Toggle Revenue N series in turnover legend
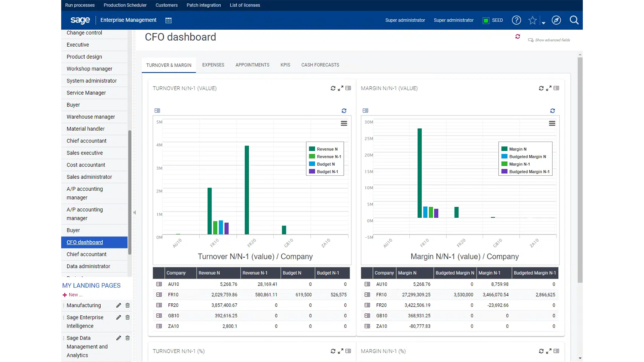This screenshot has width=644, height=362. [x=326, y=149]
